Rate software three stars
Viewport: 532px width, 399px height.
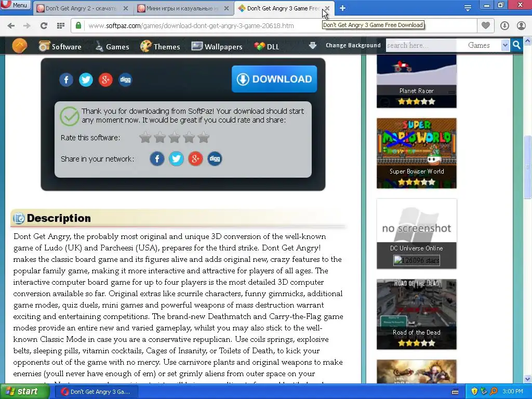175,137
